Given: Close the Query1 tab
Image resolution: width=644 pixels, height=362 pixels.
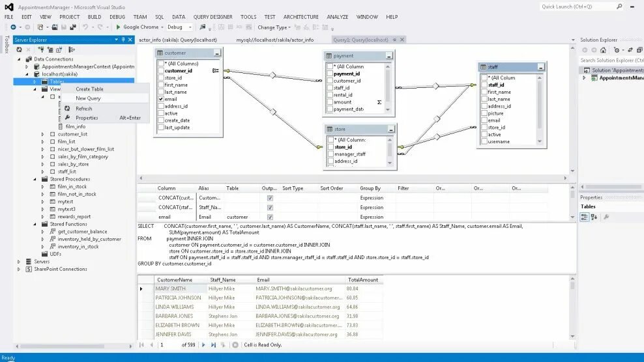Looking at the screenshot, I should (402, 40).
